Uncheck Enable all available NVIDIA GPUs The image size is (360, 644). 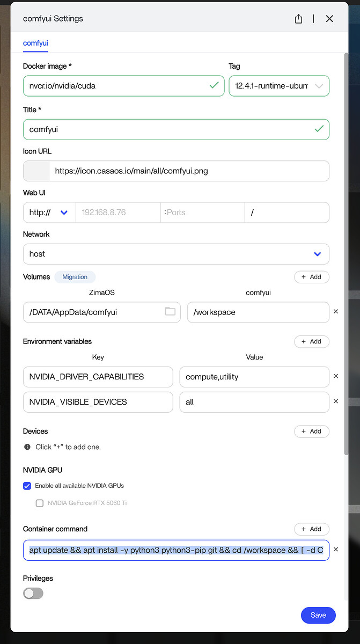point(27,486)
